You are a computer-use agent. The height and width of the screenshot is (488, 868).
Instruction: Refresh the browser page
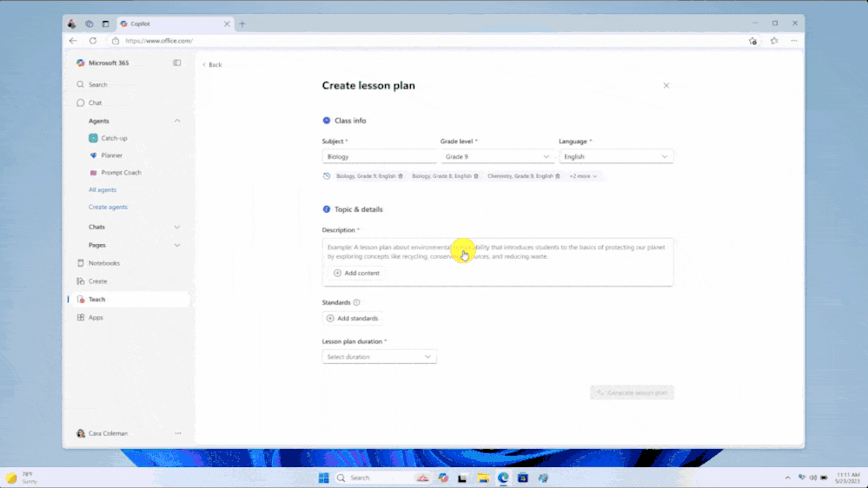point(93,41)
